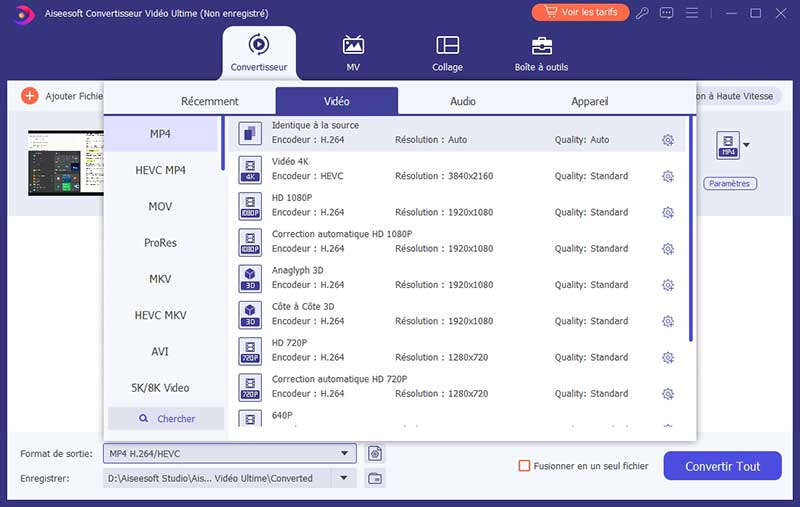
Task: Open settings gear for Vidéo 4K preset
Action: click(x=668, y=176)
